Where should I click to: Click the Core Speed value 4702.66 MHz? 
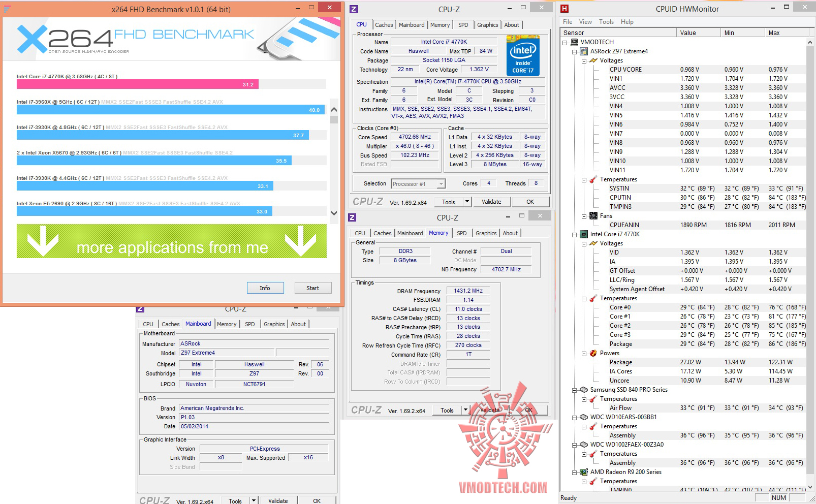pos(415,137)
